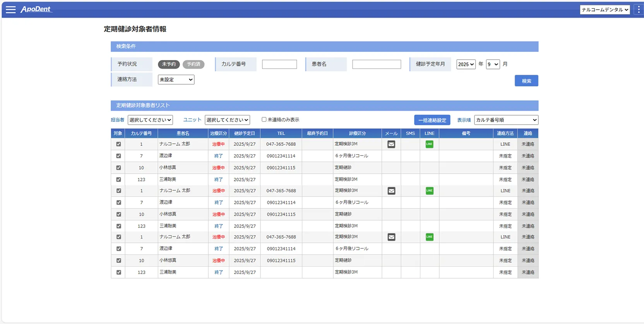Viewport: 644px width, 324px height.
Task: Click the mail icon in the ninth table row
Action: [391, 237]
